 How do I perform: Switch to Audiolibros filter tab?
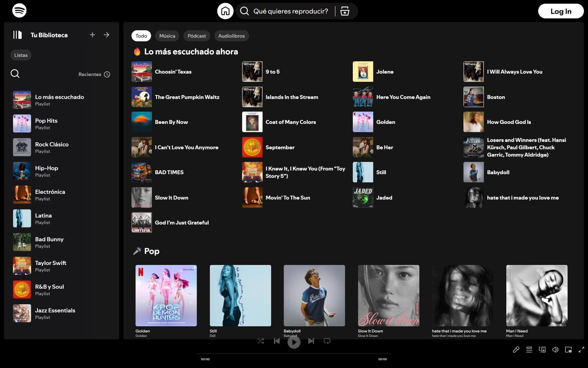tap(232, 36)
